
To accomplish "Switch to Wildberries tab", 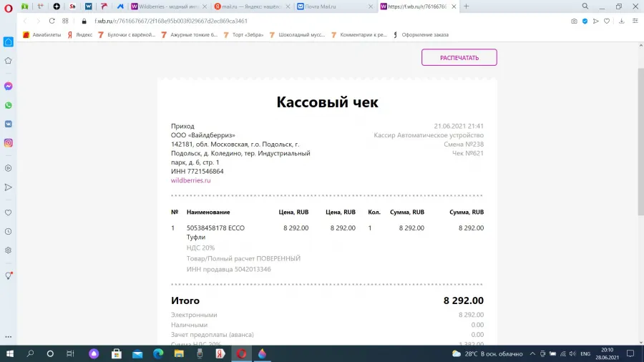I will (x=168, y=6).
